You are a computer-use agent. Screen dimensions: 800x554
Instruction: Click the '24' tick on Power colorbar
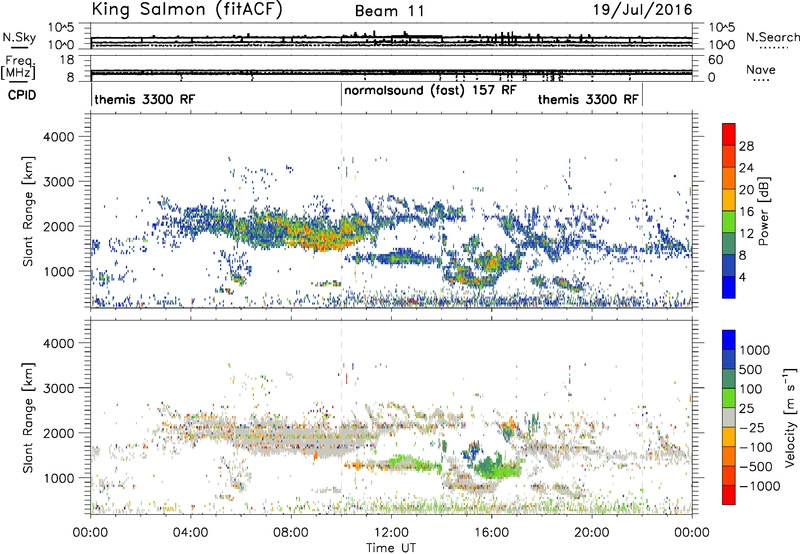746,168
